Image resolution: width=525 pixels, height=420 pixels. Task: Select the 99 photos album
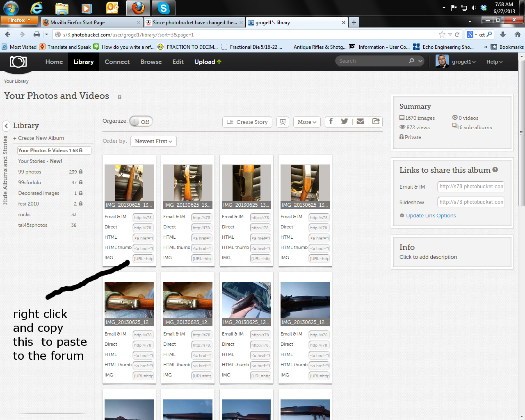(30, 172)
